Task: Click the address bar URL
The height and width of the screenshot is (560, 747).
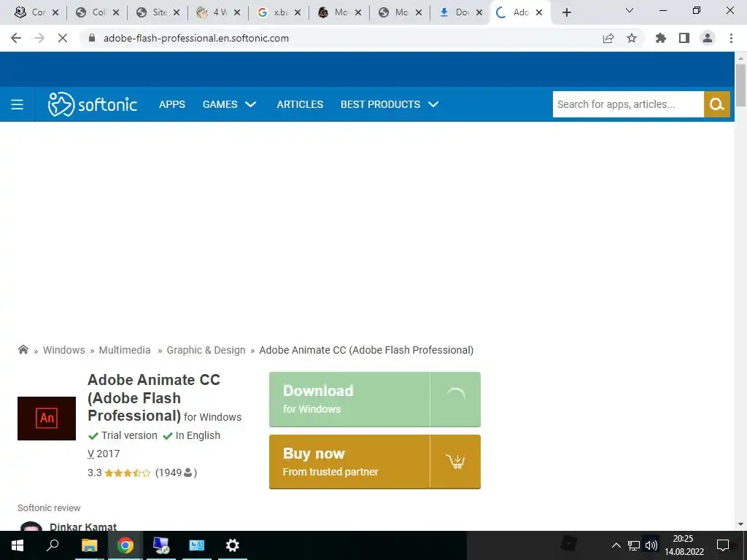Action: click(x=196, y=38)
